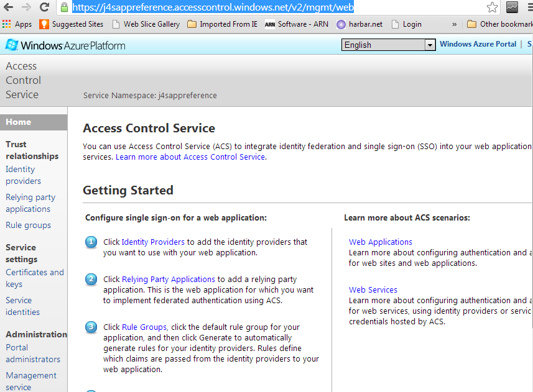Viewport: 533px width, 392px height.
Task: Reload the page with the refresh icon
Action: 44,7
